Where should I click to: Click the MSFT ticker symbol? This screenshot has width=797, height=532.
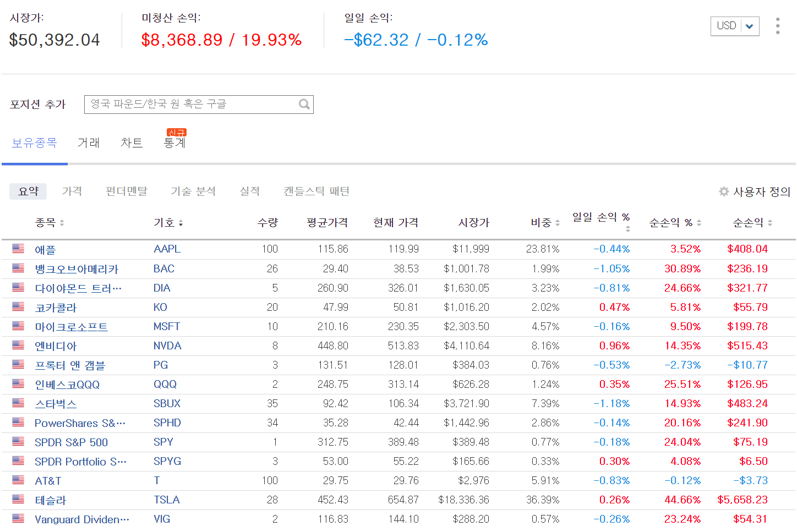[x=167, y=327]
